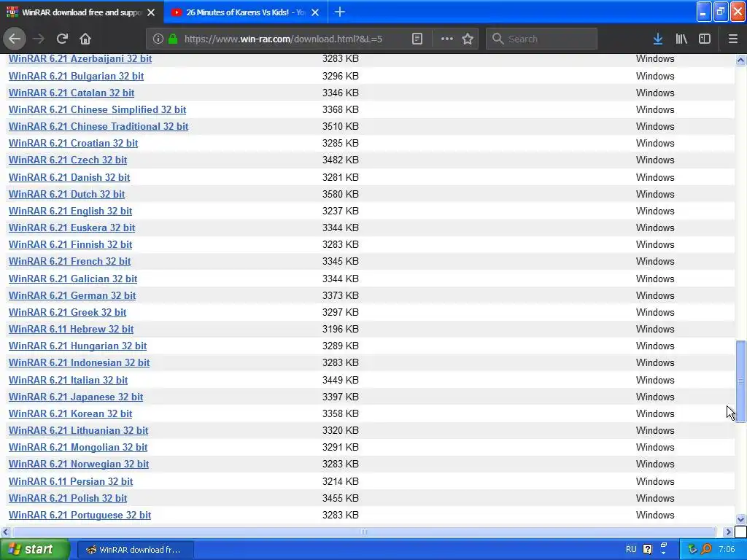
Task: Close the WinRAR download tab
Action: [151, 12]
